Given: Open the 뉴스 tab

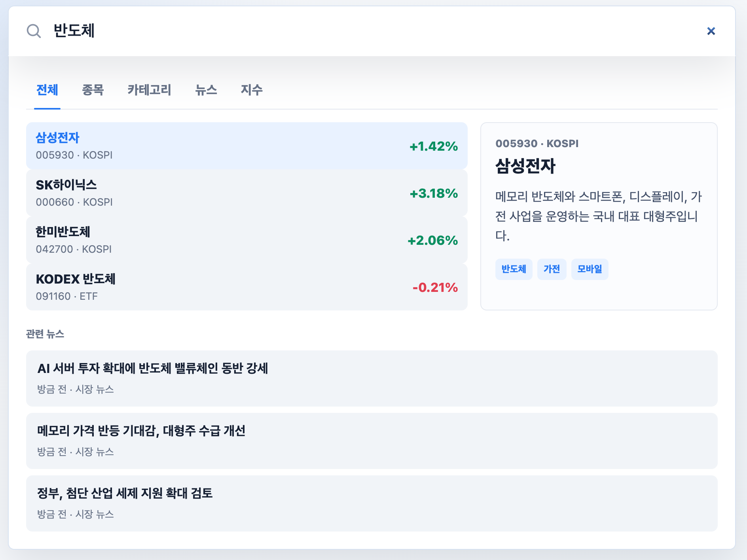Looking at the screenshot, I should (x=206, y=90).
